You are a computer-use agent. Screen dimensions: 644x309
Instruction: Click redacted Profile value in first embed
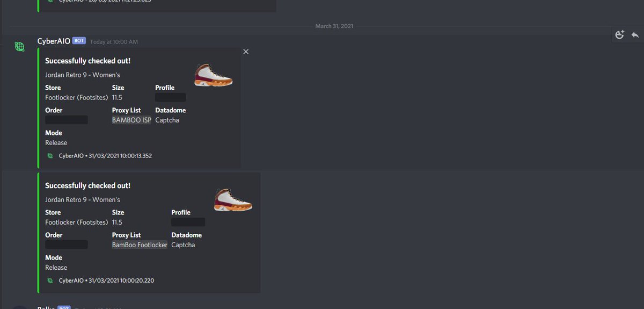(x=171, y=97)
